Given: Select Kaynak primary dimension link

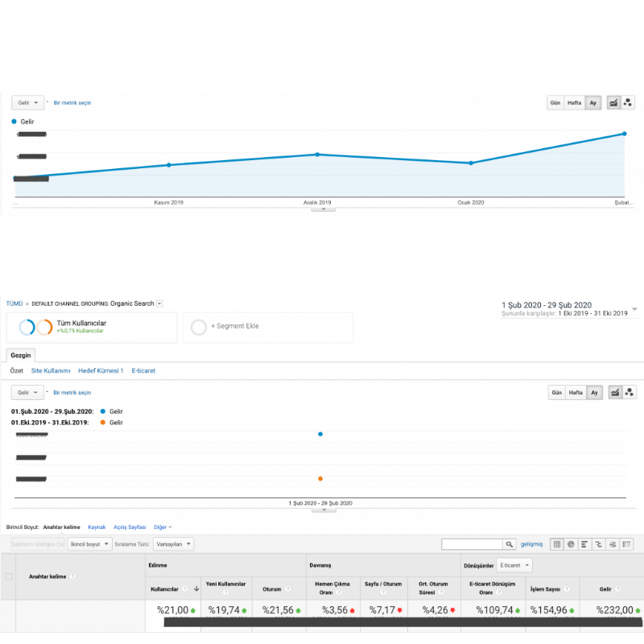Looking at the screenshot, I should point(97,527).
